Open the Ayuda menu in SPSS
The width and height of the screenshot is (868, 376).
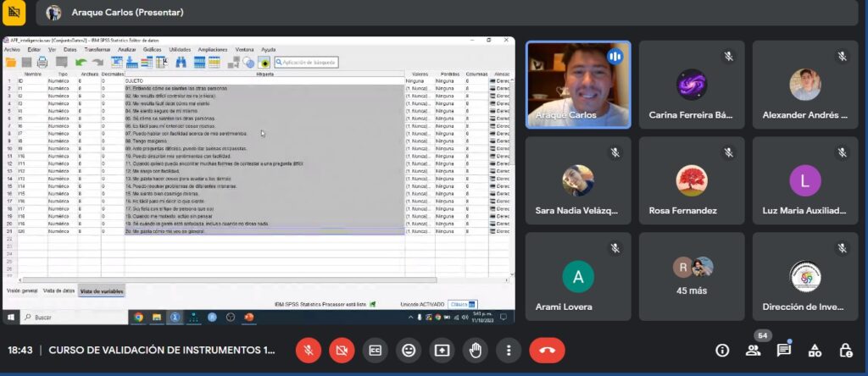(x=269, y=50)
